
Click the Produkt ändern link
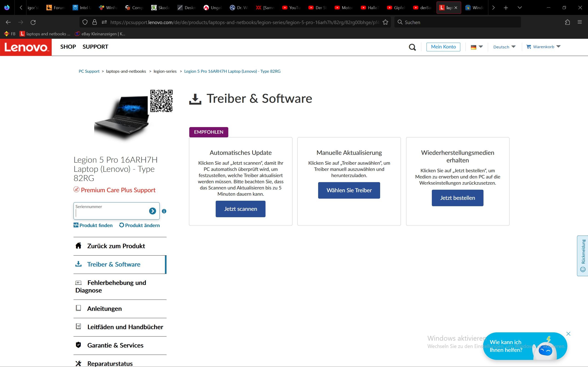point(139,225)
